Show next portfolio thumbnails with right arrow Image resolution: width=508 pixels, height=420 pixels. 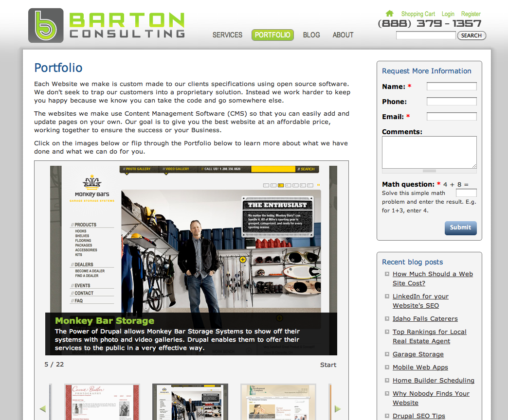338,409
